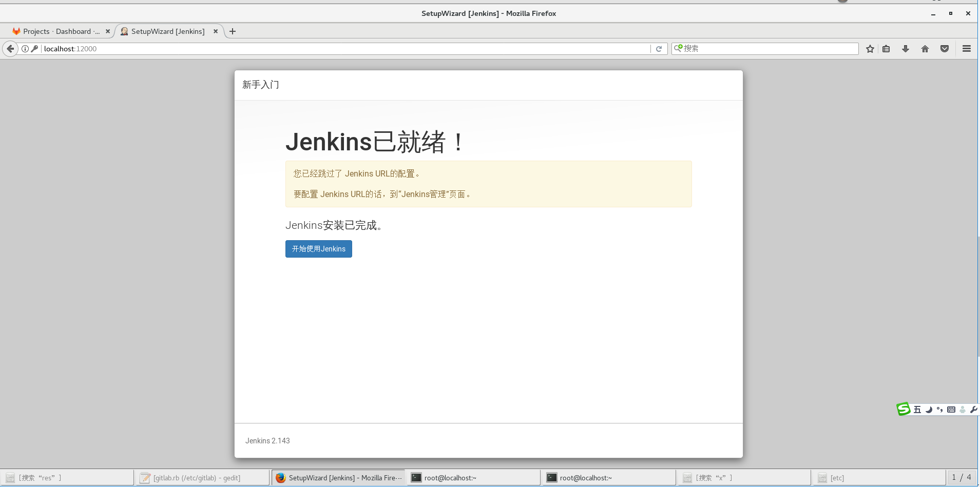Open the [etc] folder taskbar item
Screen dimensions: 980x487
point(879,478)
